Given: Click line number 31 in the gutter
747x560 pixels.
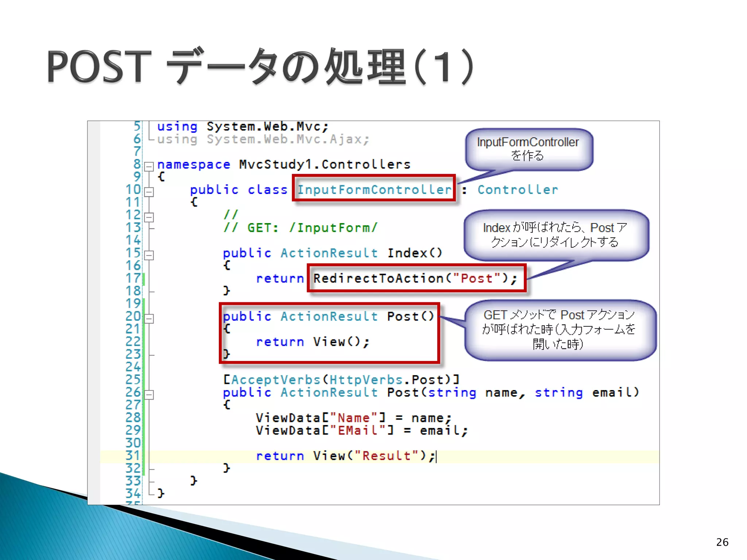Looking at the screenshot, I should point(133,456).
